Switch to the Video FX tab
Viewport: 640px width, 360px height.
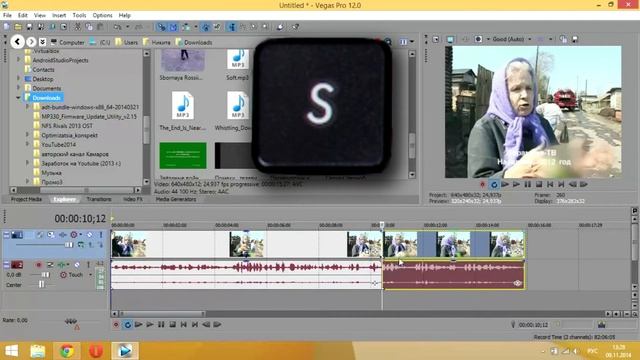pos(133,199)
